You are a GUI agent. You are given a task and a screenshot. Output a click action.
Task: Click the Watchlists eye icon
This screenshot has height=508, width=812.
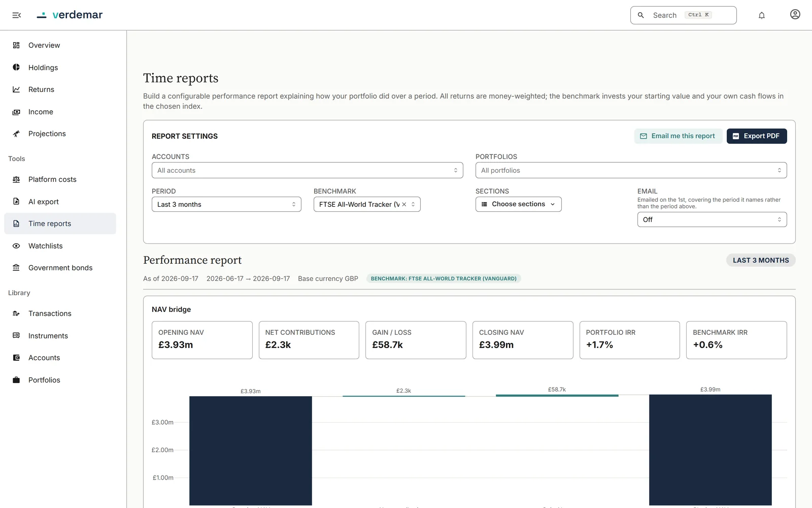coord(16,246)
